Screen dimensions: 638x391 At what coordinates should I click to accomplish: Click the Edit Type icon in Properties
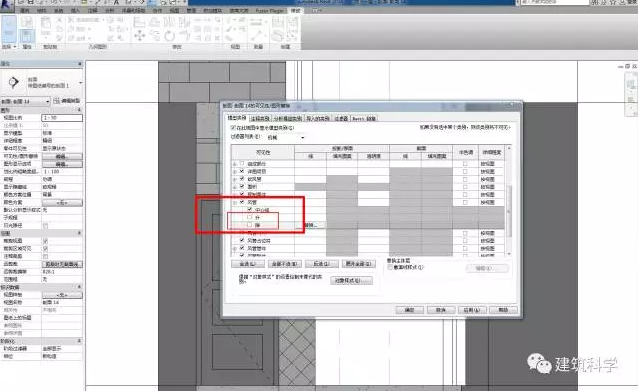[x=57, y=101]
